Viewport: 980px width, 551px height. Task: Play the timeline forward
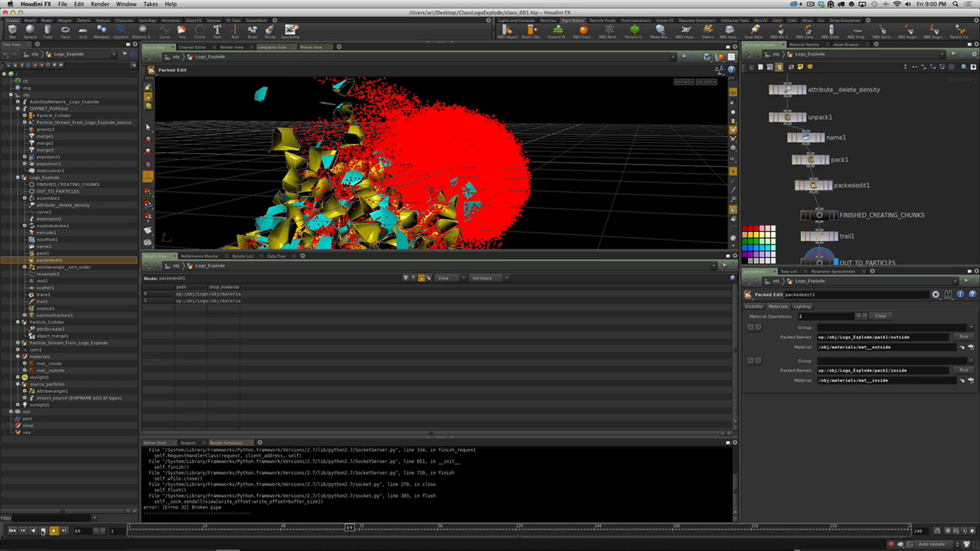pos(53,531)
